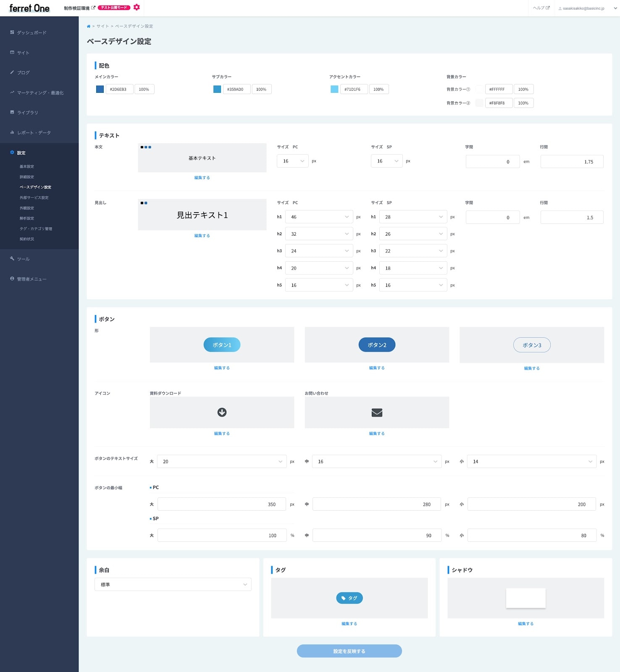Open ダッシュボード in the sidebar
Viewport: 620px width, 672px height.
pyautogui.click(x=32, y=33)
